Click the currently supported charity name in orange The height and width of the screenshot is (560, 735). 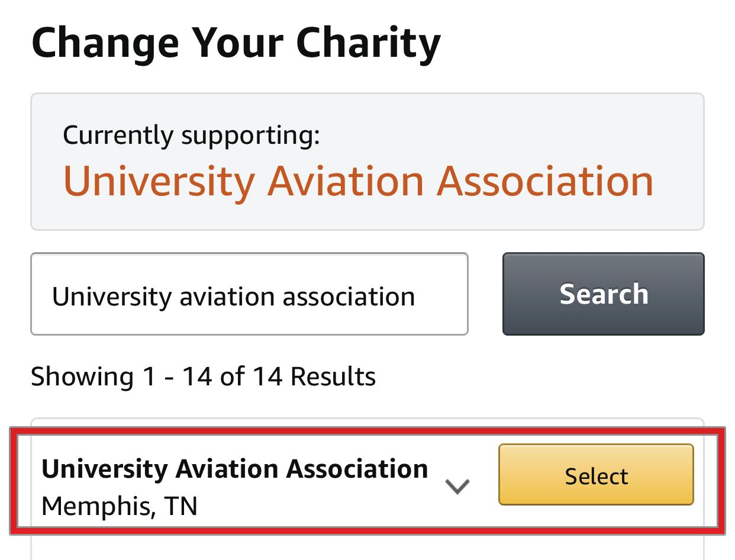(x=358, y=181)
